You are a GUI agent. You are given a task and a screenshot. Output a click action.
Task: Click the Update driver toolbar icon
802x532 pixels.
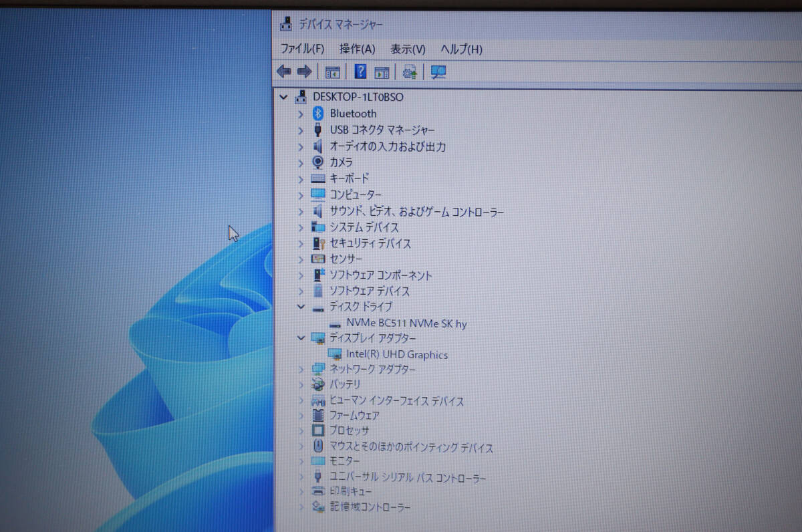pos(410,72)
